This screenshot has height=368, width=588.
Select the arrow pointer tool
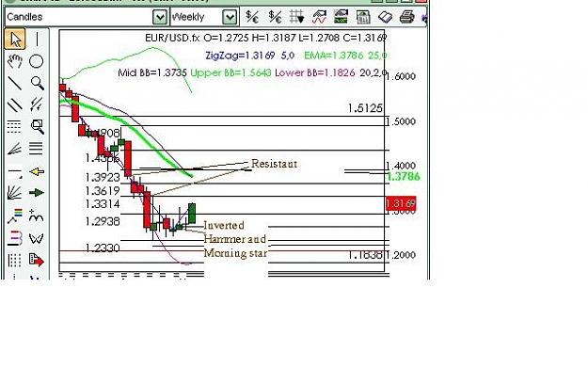coord(15,39)
